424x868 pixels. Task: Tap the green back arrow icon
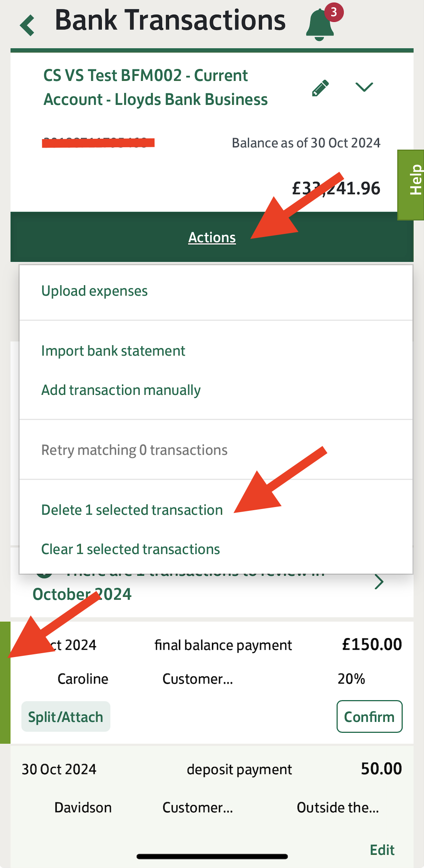(x=27, y=25)
